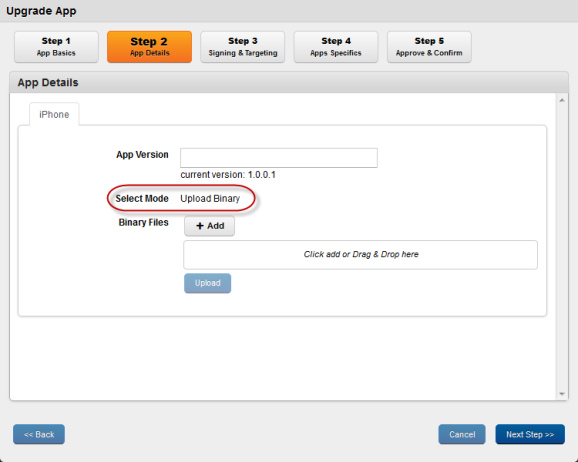Click the plus Add binary files button
The height and width of the screenshot is (462, 578).
coord(209,226)
